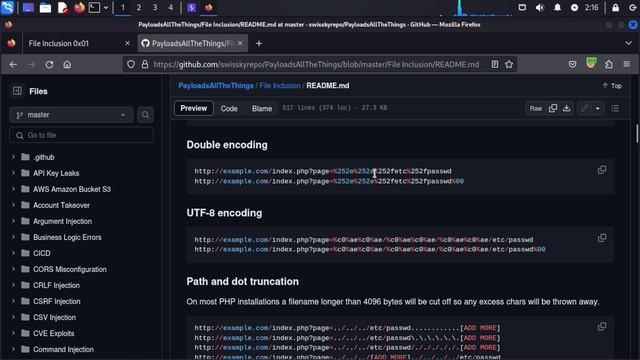Save the page to Pocket
Screen dimensions: 640x360
coord(572,64)
